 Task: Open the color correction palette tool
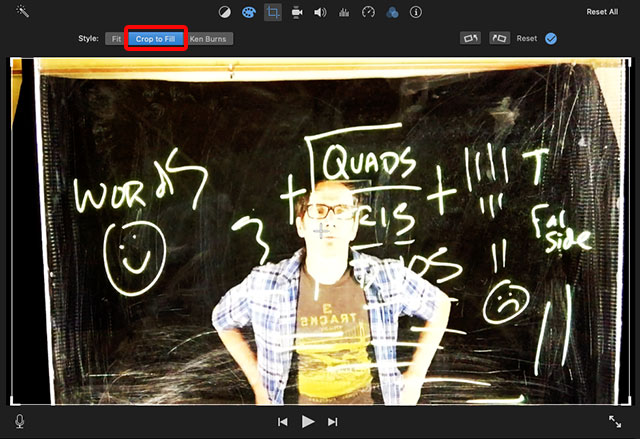tap(249, 12)
